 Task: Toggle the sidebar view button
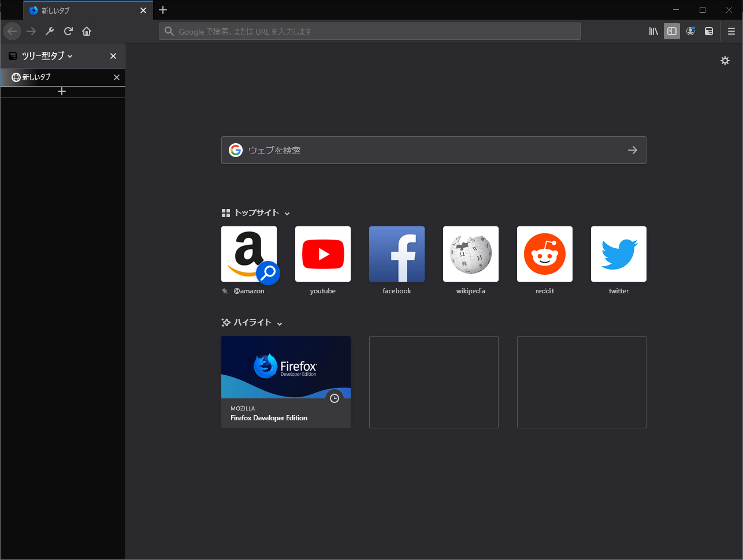[x=672, y=31]
